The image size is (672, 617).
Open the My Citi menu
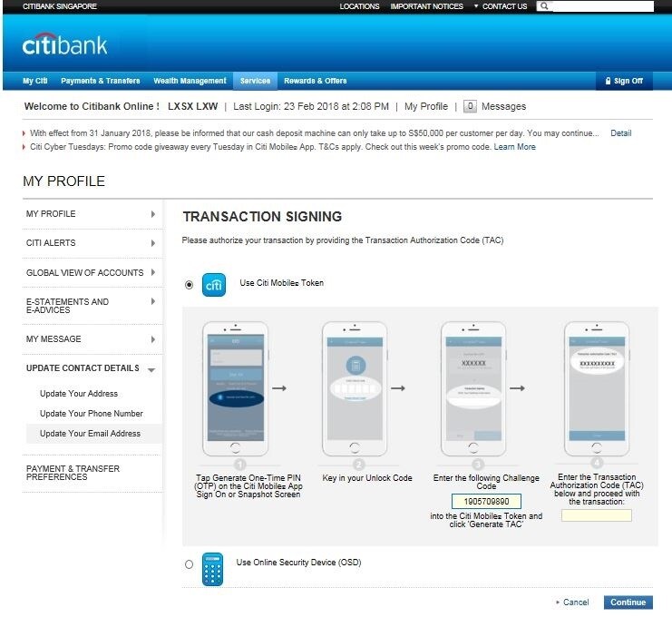pos(35,81)
